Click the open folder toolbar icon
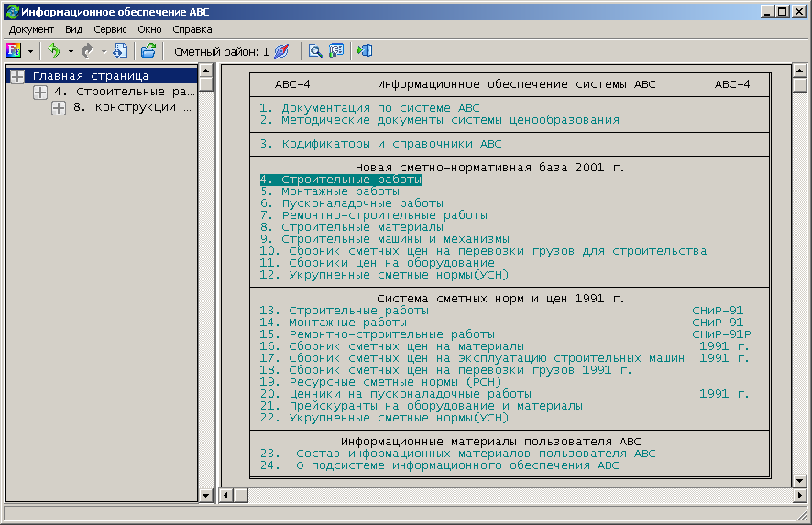The image size is (812, 525). pos(148,51)
